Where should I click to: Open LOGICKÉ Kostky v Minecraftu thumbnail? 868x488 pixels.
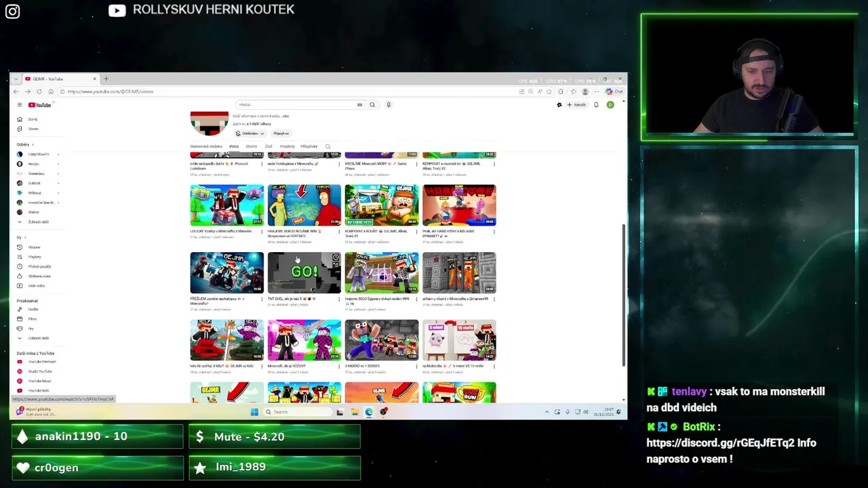[x=226, y=205]
